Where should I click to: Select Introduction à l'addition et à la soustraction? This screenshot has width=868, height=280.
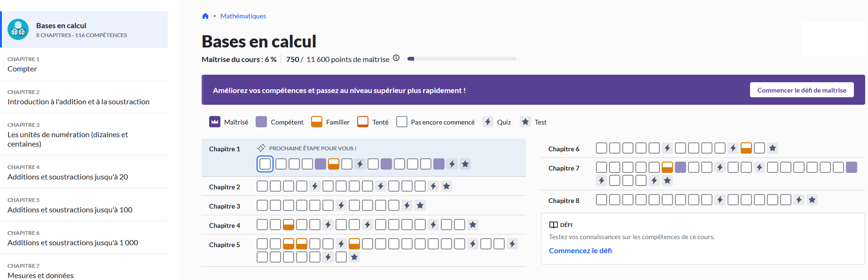point(84,97)
